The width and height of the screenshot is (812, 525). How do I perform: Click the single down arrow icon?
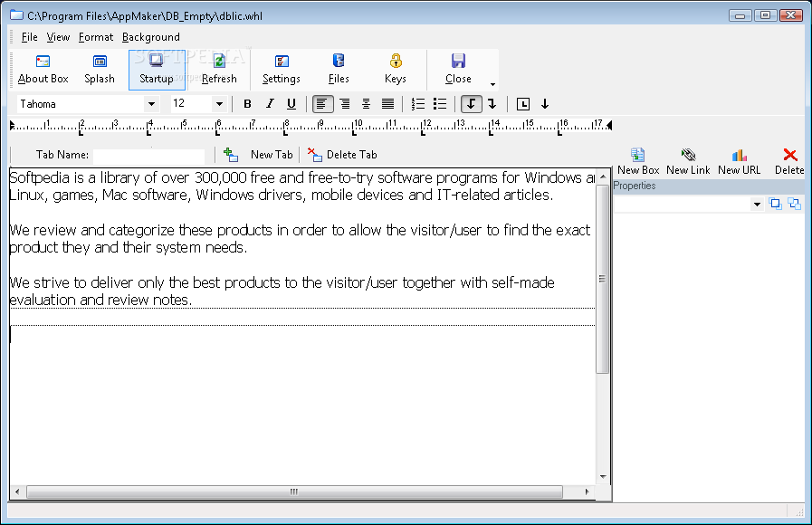(545, 104)
